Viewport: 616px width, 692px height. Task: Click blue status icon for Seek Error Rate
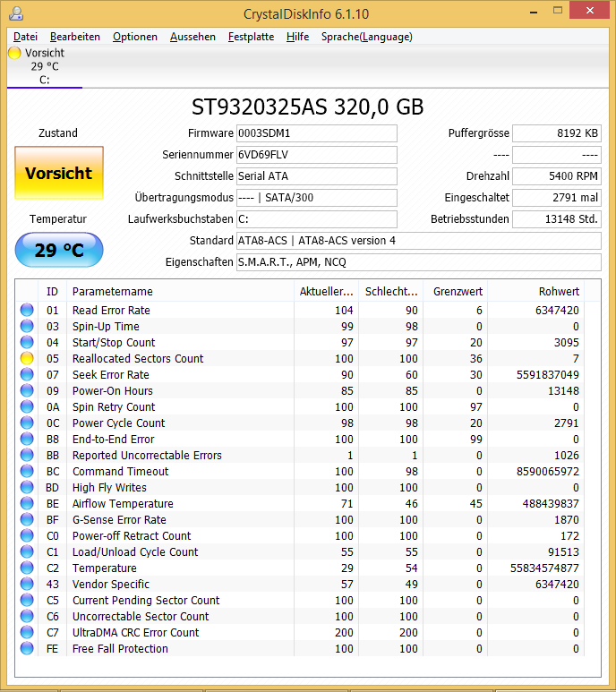click(x=27, y=374)
